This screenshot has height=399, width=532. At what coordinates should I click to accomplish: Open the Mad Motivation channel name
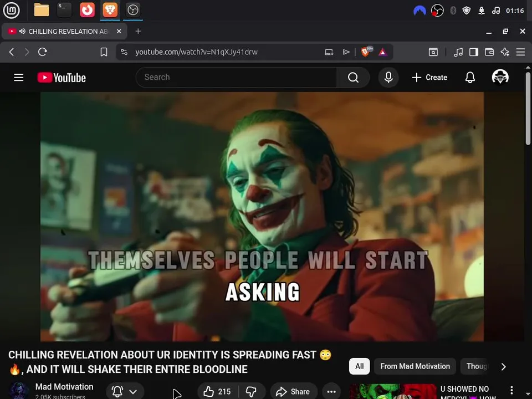[x=64, y=387]
